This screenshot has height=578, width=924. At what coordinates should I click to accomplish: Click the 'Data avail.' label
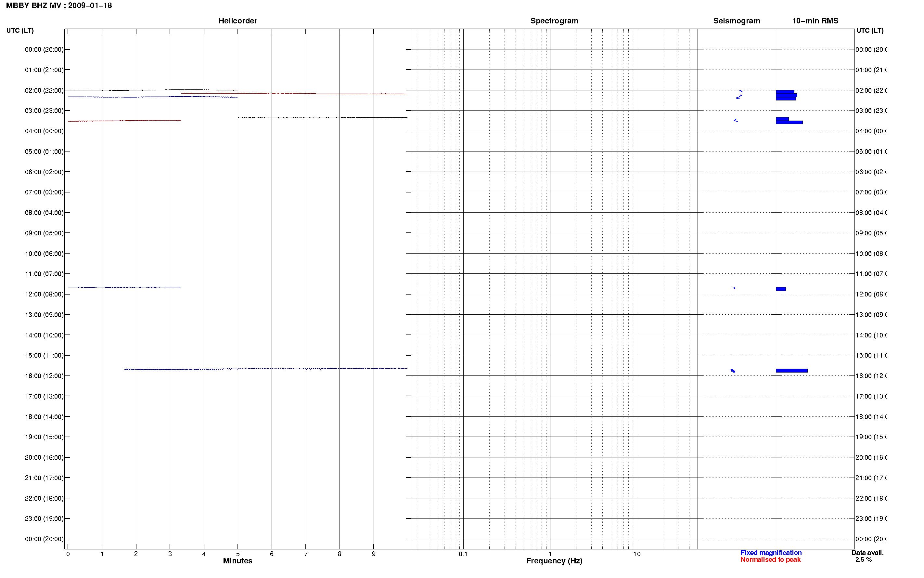pyautogui.click(x=867, y=553)
